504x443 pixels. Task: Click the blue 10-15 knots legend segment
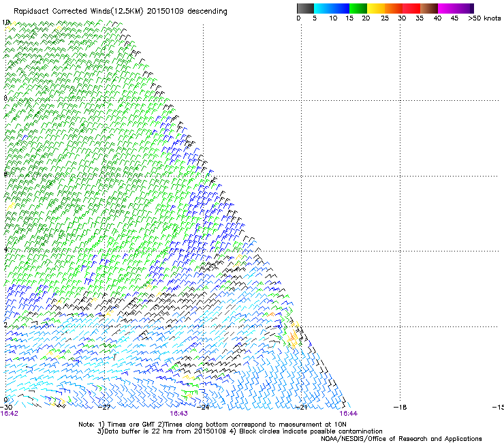341,8
